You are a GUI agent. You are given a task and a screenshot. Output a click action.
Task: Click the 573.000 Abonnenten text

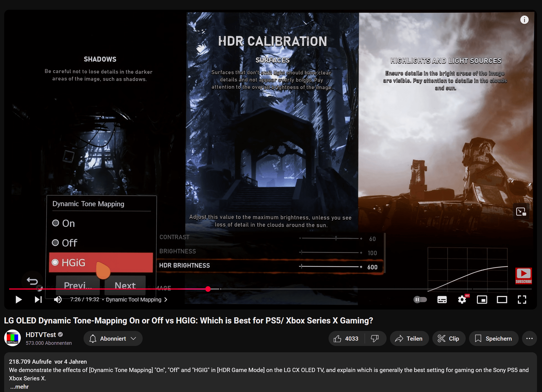(49, 343)
